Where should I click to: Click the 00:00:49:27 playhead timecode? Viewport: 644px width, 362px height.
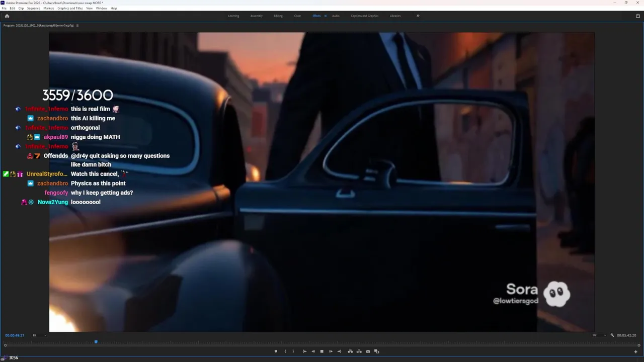click(15, 335)
